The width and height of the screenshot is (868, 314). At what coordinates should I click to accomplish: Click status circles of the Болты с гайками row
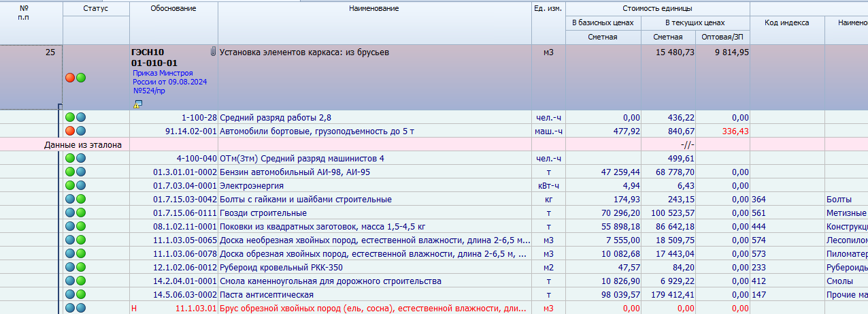point(76,199)
